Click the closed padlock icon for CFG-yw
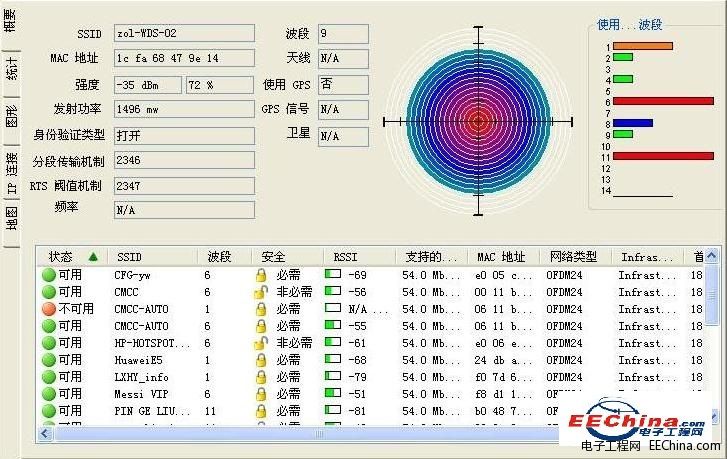The image size is (727, 459). (x=261, y=275)
